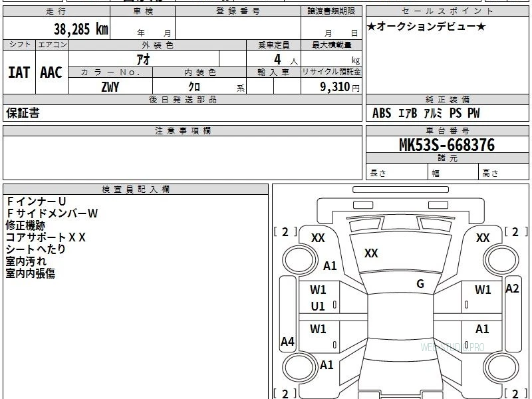Click the 内装色 header
532x399 pixels.
(x=199, y=72)
